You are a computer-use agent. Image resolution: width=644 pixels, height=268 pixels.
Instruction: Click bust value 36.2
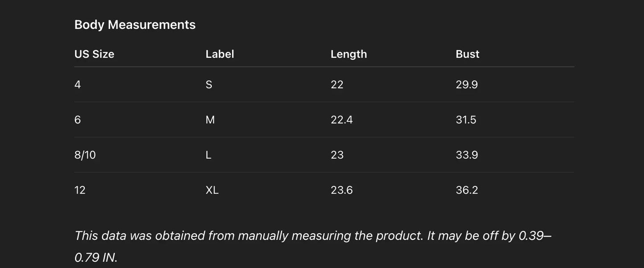(466, 190)
